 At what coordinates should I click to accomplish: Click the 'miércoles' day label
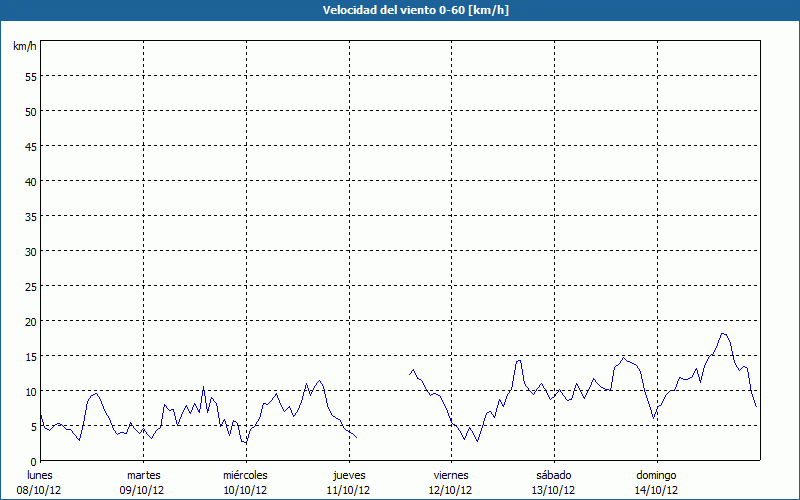tap(245, 475)
